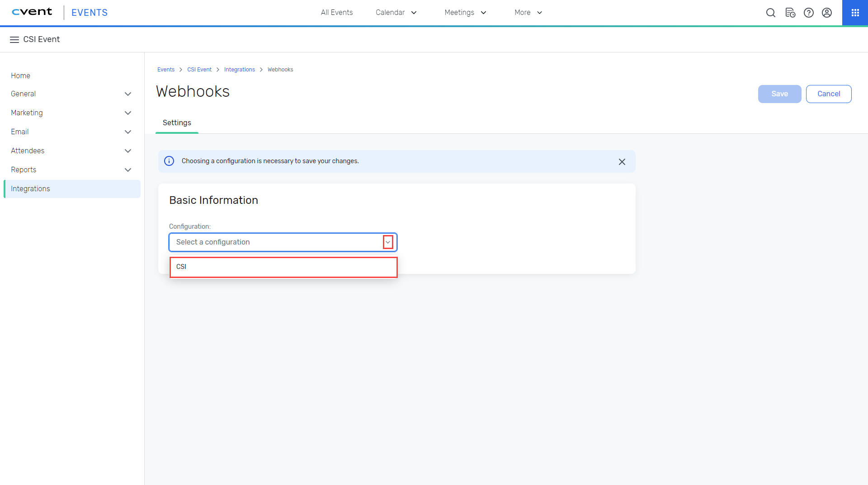Screen dimensions: 868x485
Task: Click the recent items icon in header
Action: [790, 13]
